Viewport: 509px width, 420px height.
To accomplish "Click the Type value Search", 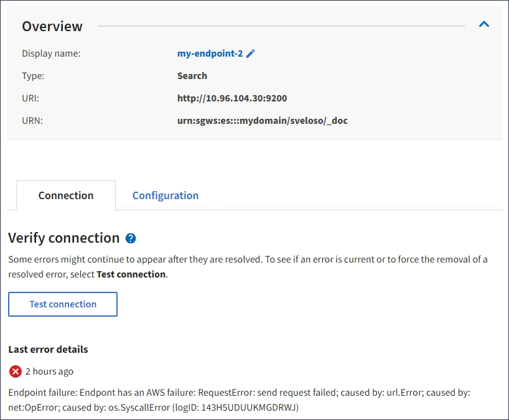I will click(x=192, y=76).
